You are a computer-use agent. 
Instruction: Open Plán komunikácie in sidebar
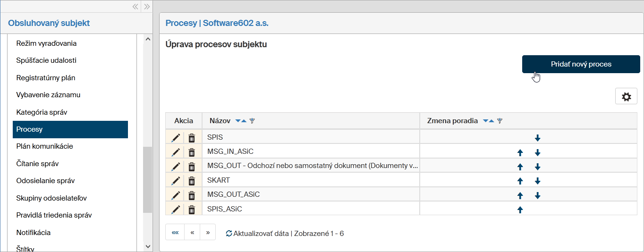pos(44,146)
